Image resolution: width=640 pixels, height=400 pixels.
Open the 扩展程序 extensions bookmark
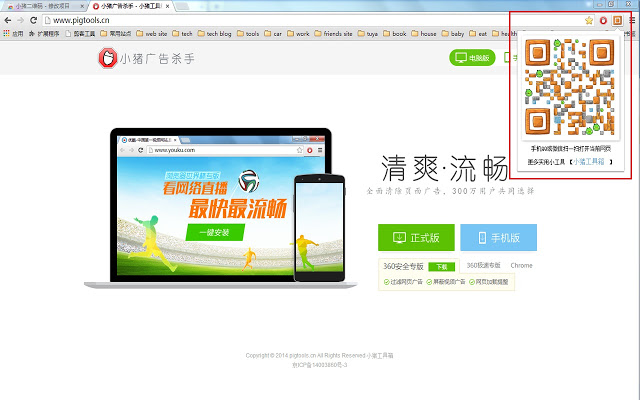click(44, 34)
